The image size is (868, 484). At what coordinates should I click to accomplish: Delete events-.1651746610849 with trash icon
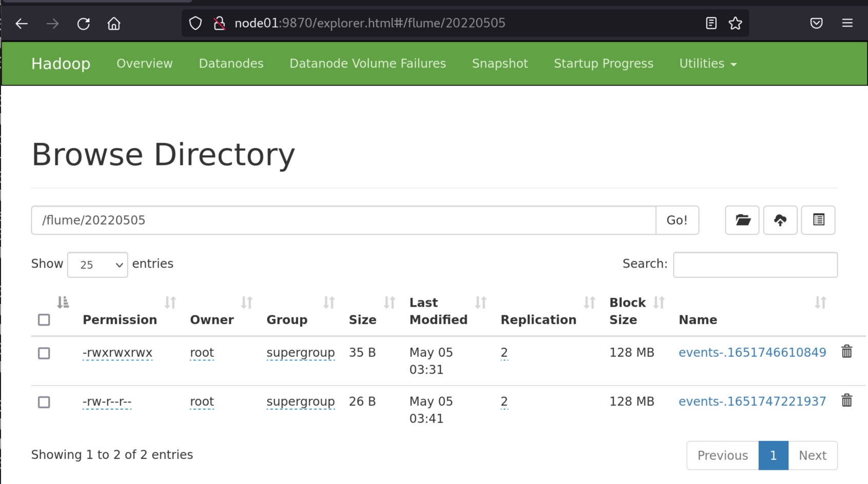point(846,352)
